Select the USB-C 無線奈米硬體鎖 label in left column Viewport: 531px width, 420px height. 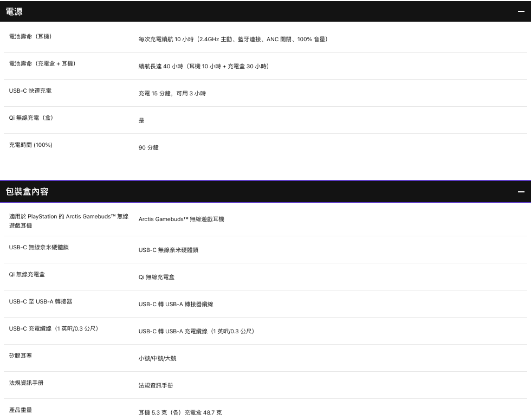click(x=38, y=247)
